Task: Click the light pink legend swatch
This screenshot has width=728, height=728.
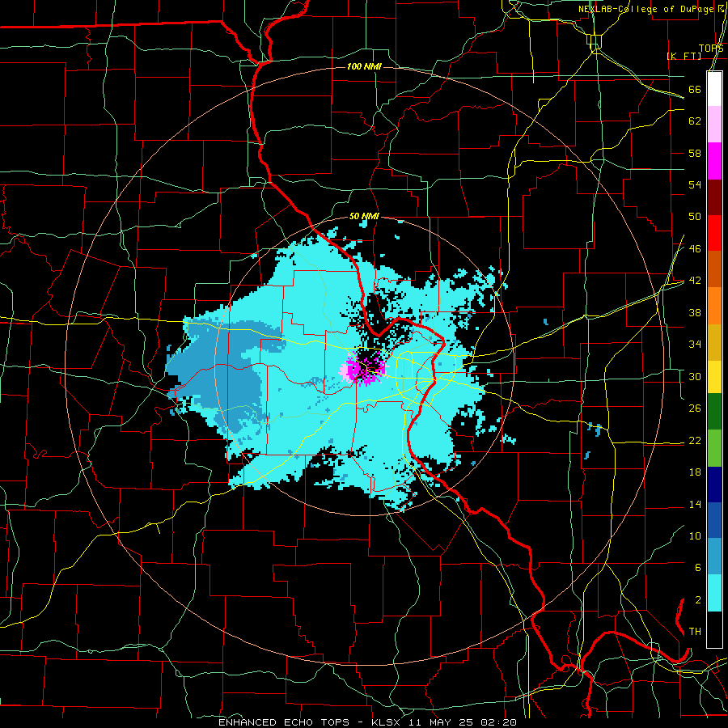Action: [x=714, y=125]
